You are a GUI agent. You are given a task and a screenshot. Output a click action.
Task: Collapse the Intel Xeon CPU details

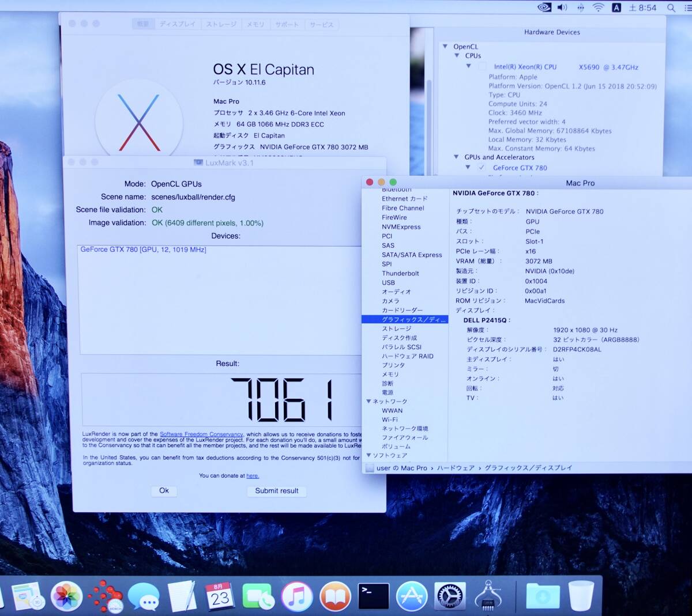[x=469, y=67]
